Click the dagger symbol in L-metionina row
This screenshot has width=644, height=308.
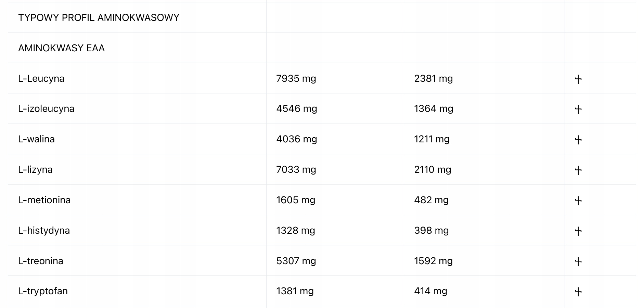578,201
